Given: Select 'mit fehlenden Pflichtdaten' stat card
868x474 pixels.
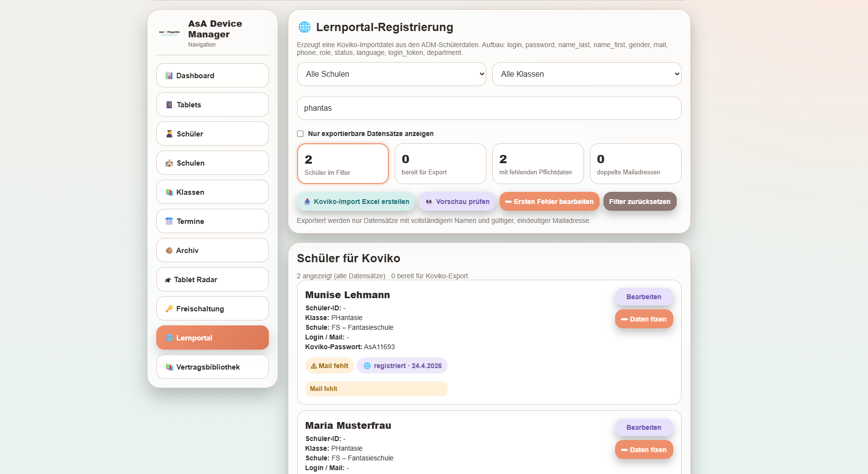Looking at the screenshot, I should (x=538, y=164).
